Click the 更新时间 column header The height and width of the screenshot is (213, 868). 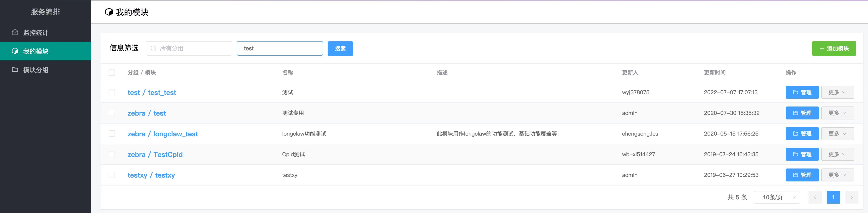click(715, 73)
